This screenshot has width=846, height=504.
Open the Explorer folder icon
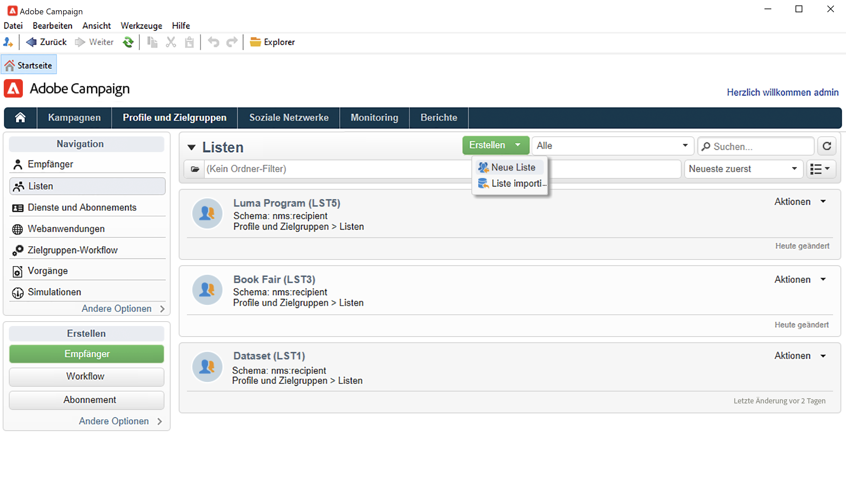[255, 42]
